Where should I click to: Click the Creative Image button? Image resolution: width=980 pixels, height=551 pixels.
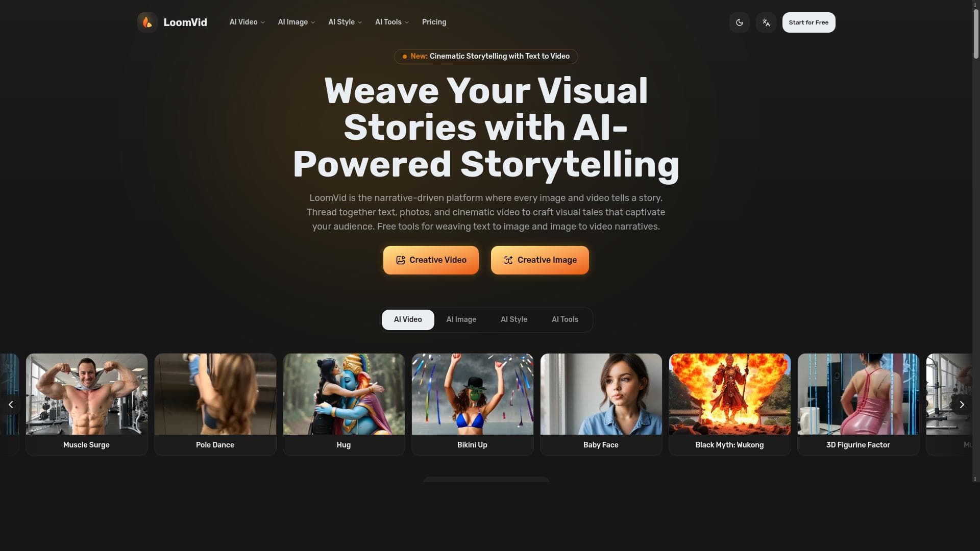pyautogui.click(x=540, y=260)
